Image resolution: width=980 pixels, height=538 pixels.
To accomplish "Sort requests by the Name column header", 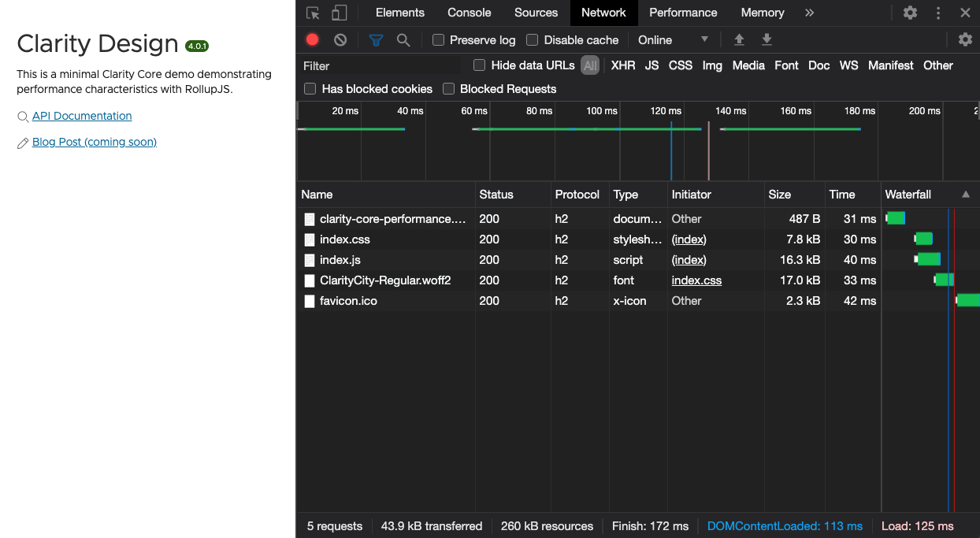I will 387,195.
